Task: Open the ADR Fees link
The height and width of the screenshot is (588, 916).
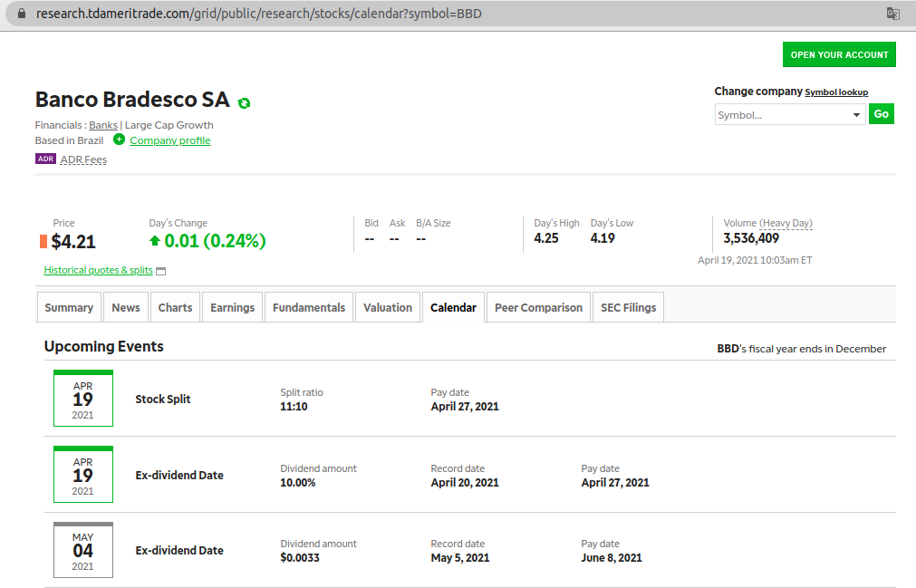Action: click(x=83, y=159)
